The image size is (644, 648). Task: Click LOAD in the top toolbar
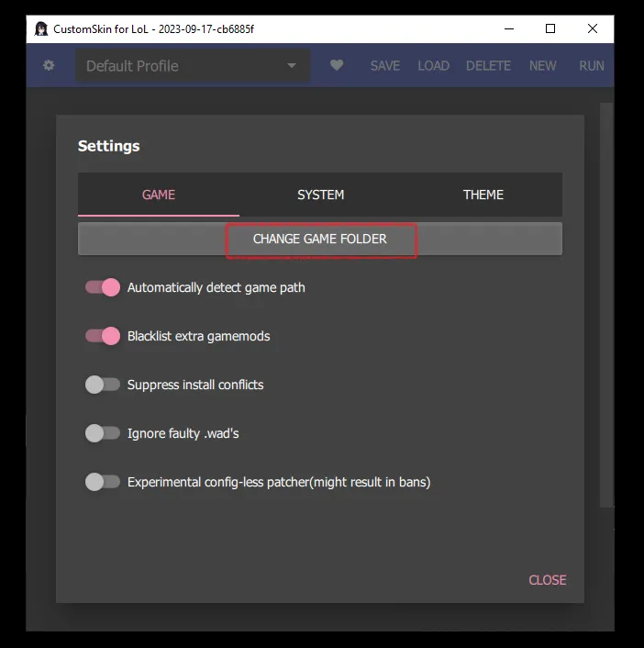point(433,66)
